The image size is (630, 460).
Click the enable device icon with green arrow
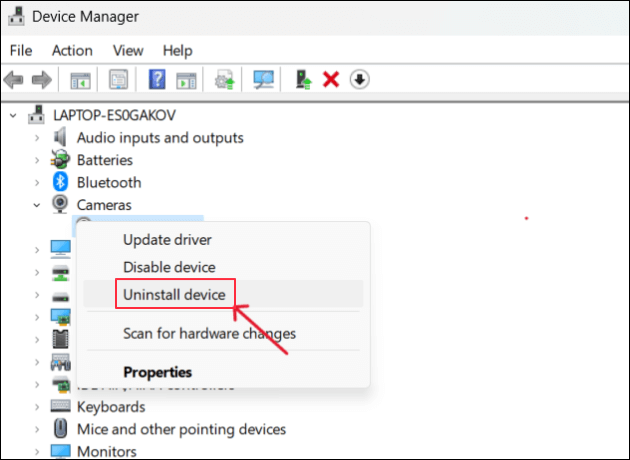(x=303, y=80)
